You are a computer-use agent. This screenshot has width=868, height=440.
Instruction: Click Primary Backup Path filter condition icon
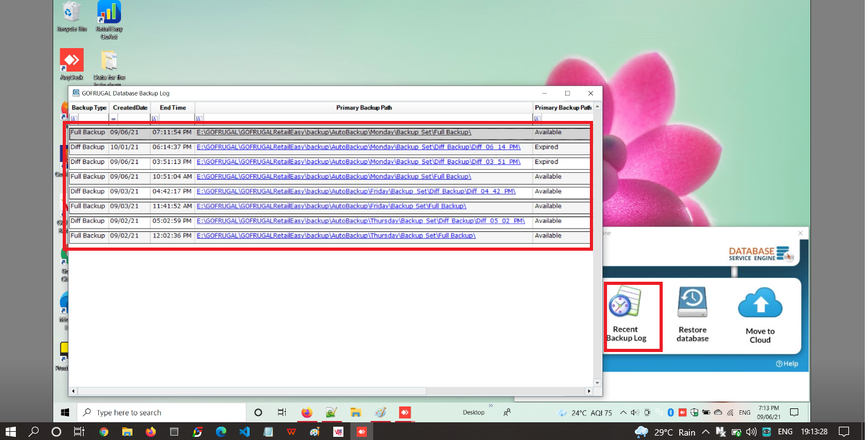click(199, 118)
